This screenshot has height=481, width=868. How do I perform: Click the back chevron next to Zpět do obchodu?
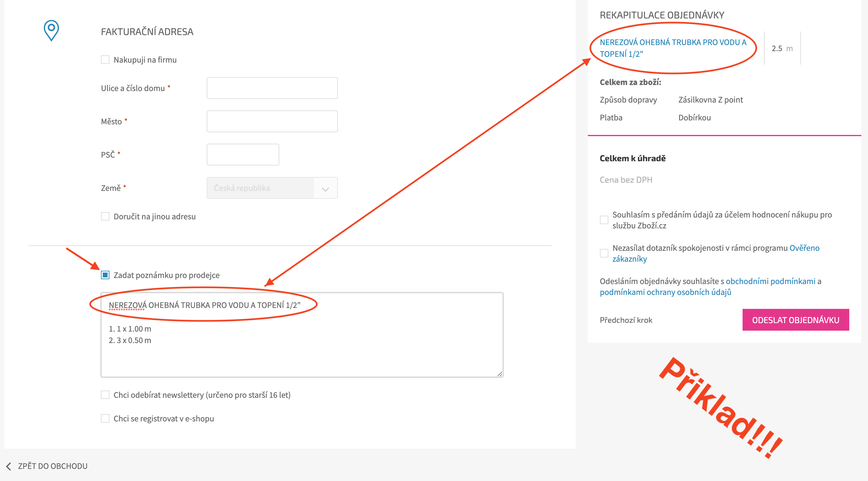click(9, 466)
